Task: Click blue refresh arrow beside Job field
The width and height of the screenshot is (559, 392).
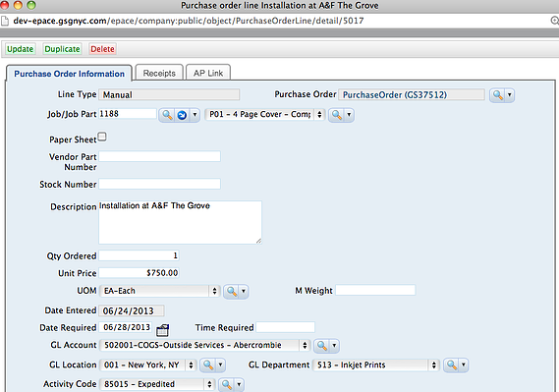Action: coord(182,115)
